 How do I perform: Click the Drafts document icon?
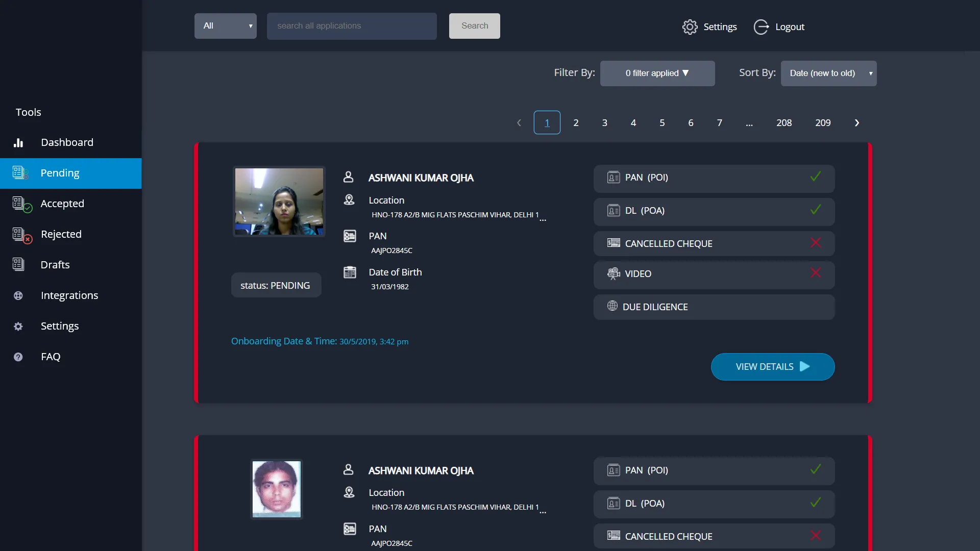[x=18, y=265]
